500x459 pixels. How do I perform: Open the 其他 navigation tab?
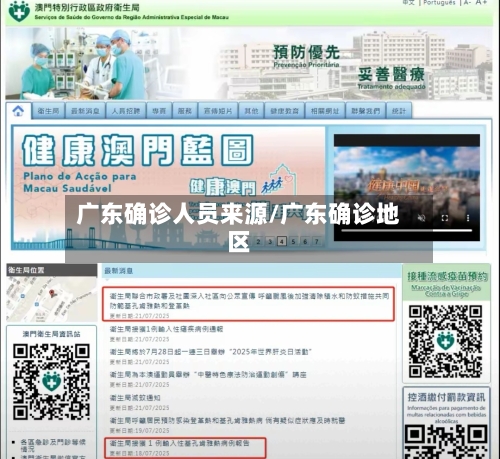click(251, 111)
